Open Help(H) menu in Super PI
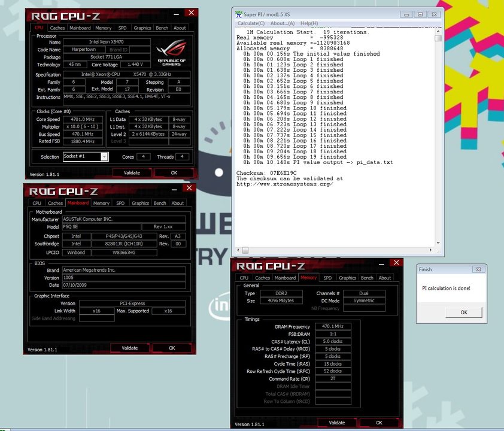Image resolution: width=504 pixels, height=431 pixels. coord(309,23)
